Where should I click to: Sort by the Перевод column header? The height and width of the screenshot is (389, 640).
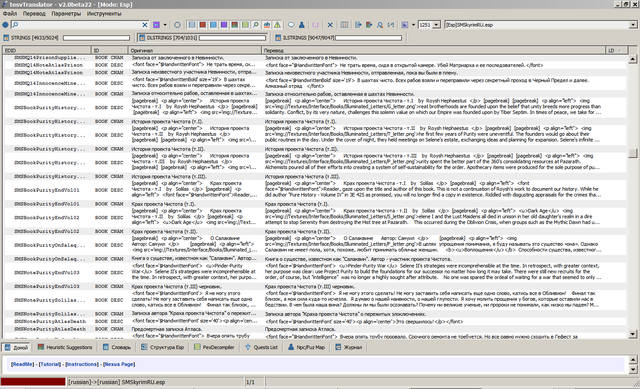[x=433, y=50]
